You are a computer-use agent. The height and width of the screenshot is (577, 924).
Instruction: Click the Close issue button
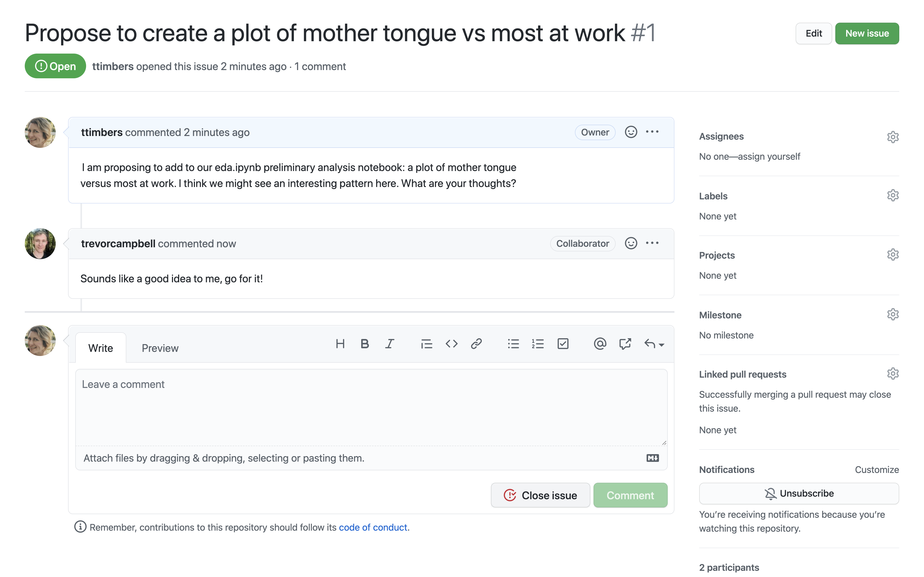[540, 495]
